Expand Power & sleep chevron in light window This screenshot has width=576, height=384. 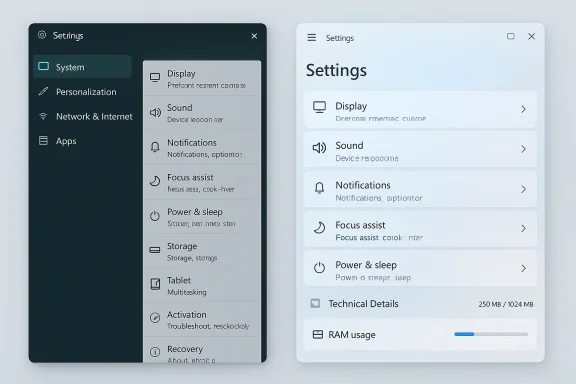point(523,268)
